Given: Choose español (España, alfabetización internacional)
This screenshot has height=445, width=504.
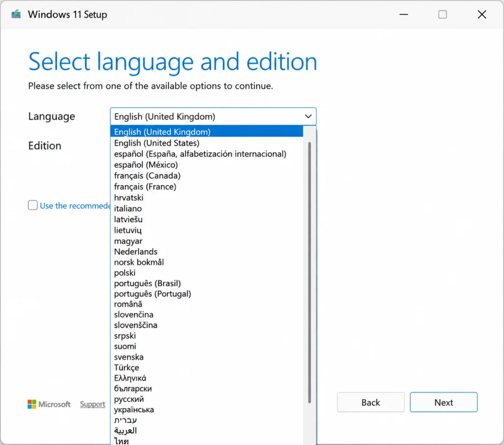Looking at the screenshot, I should pos(207,154).
